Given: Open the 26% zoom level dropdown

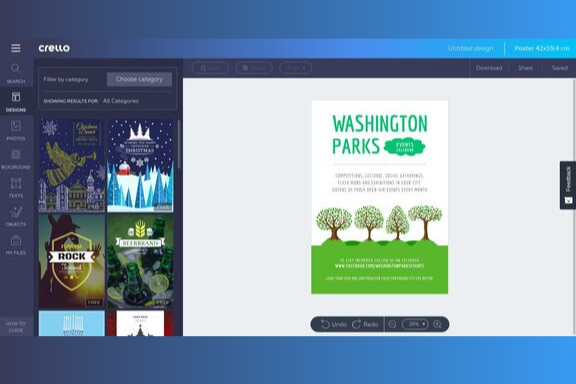Looking at the screenshot, I should (415, 324).
